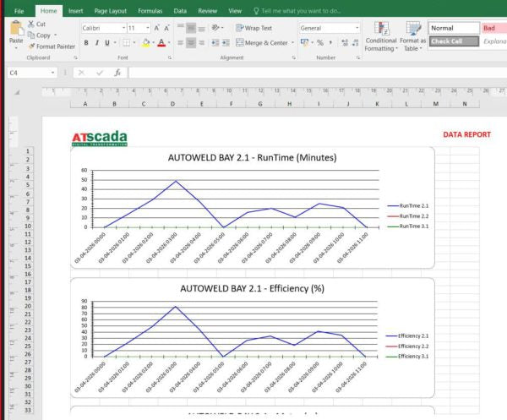Click the Select All corner triangle
Viewport: 507px width, 420px height.
tap(17, 92)
